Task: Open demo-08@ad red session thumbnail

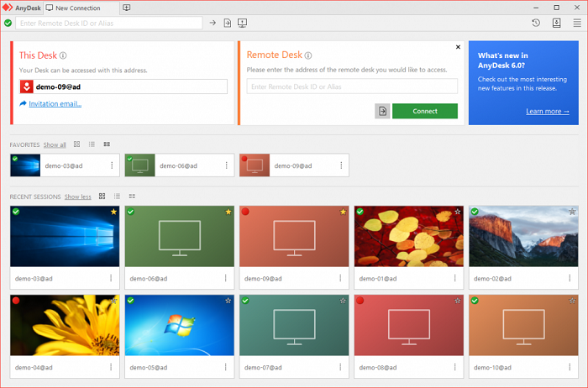Action: pyautogui.click(x=409, y=325)
